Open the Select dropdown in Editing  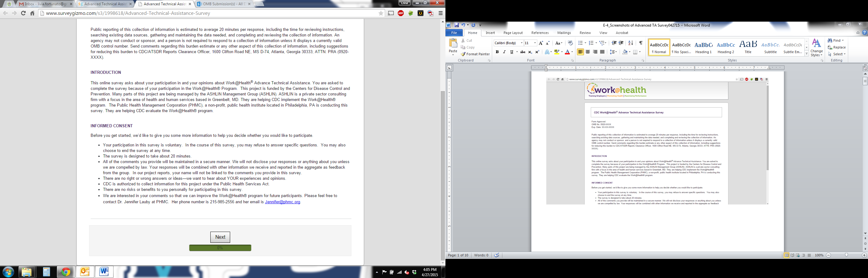[837, 54]
